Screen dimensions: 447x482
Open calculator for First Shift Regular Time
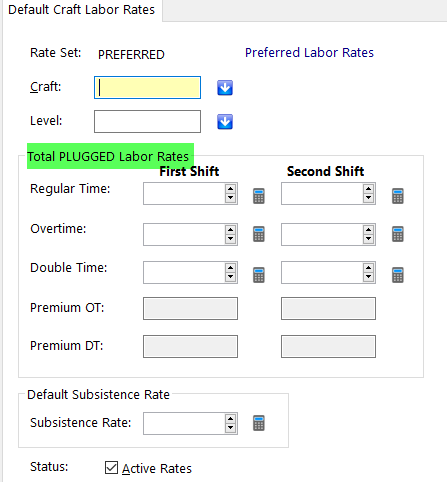click(259, 196)
